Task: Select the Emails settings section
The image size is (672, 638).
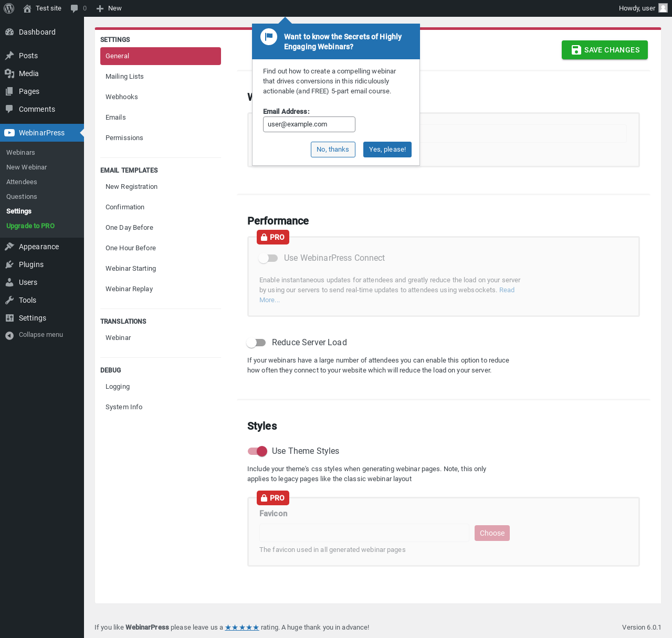Action: (161, 118)
